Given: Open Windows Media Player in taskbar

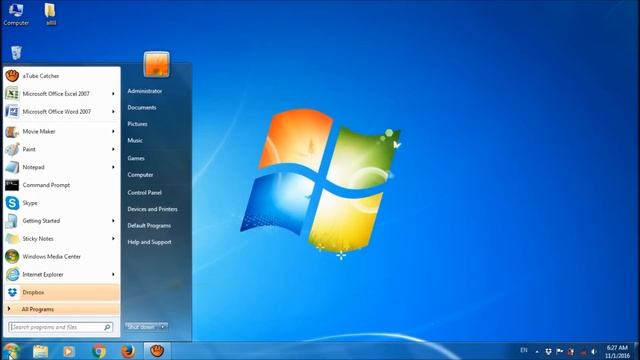Looking at the screenshot, I should pyautogui.click(x=69, y=351).
